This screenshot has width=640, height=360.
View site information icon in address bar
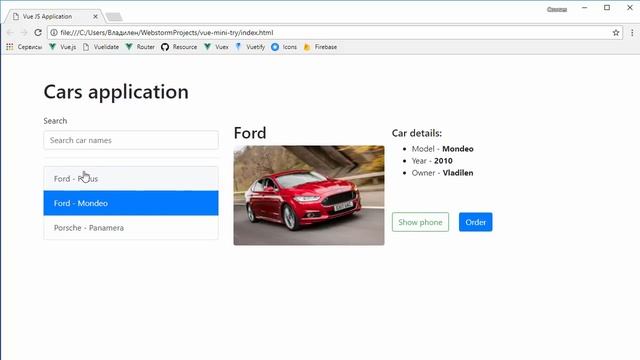coord(53,32)
